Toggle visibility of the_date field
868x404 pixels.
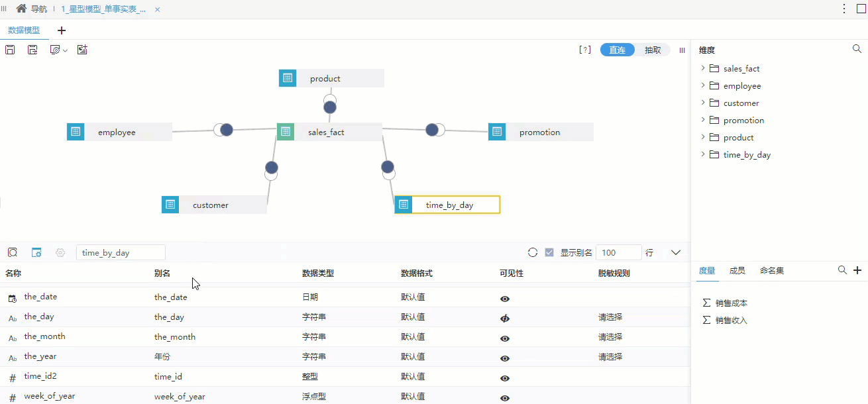click(505, 299)
